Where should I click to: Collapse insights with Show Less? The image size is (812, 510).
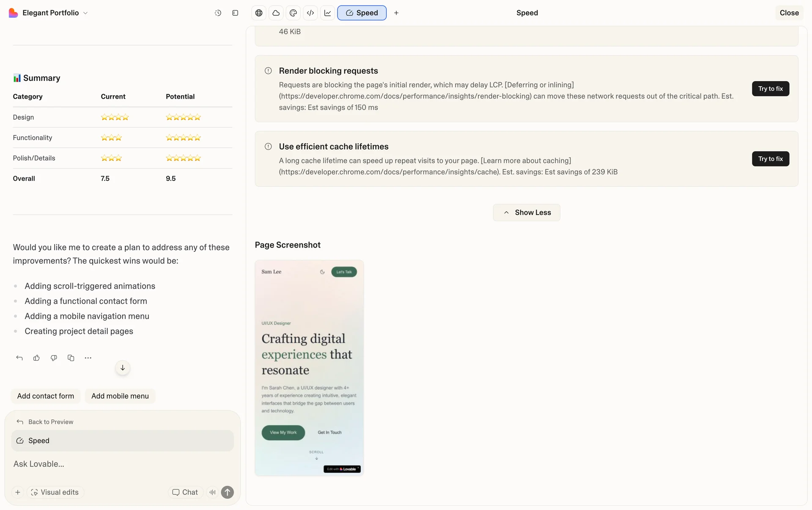tap(527, 212)
